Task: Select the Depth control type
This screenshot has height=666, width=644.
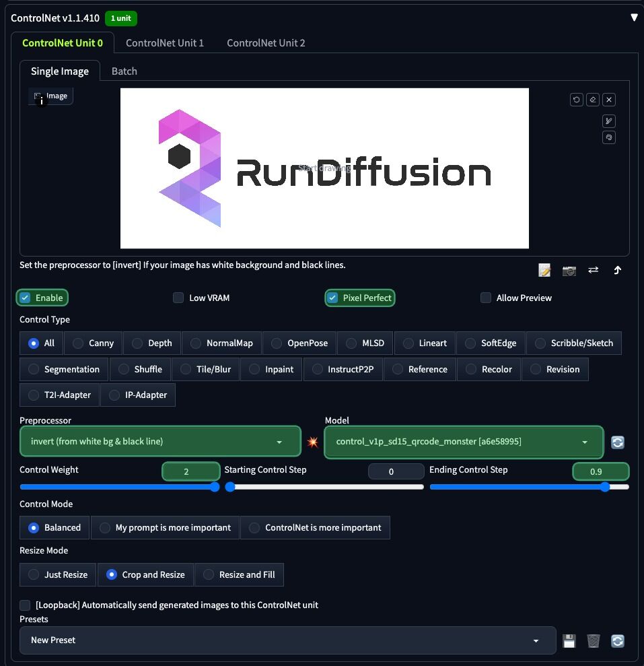Action: pyautogui.click(x=152, y=343)
